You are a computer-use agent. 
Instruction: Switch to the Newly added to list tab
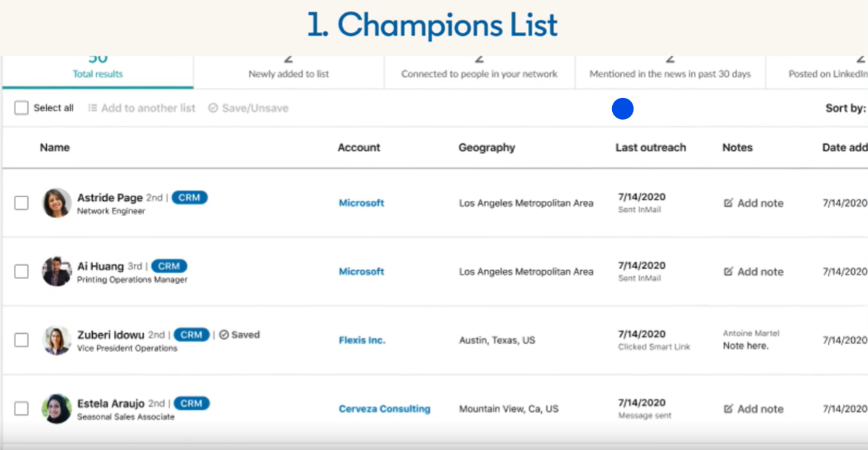coord(288,74)
